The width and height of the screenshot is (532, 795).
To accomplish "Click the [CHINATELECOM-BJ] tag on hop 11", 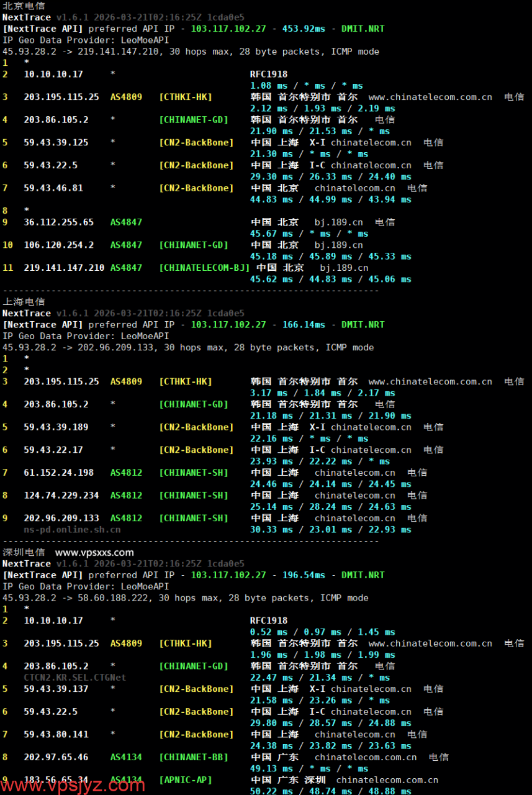I will point(205,268).
